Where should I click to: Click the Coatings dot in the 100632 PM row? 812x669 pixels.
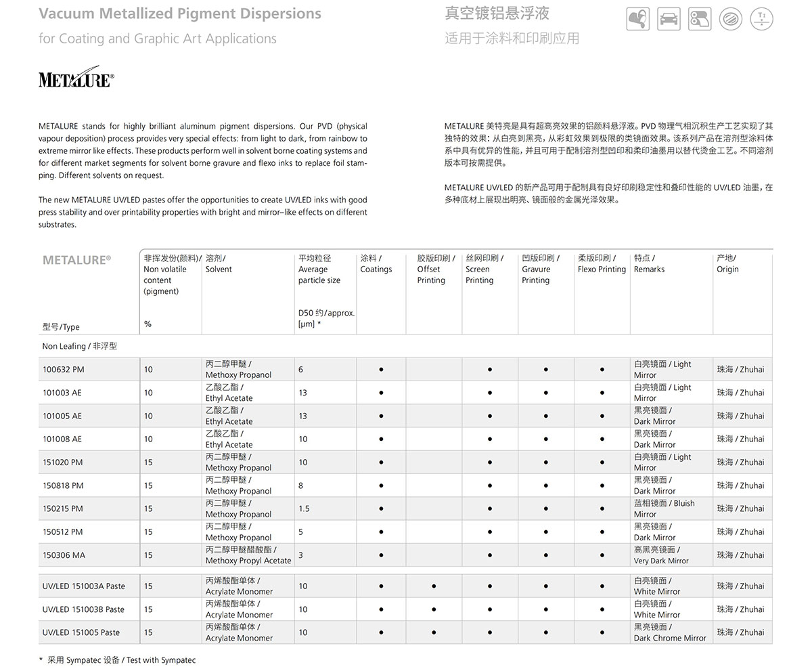click(x=381, y=370)
